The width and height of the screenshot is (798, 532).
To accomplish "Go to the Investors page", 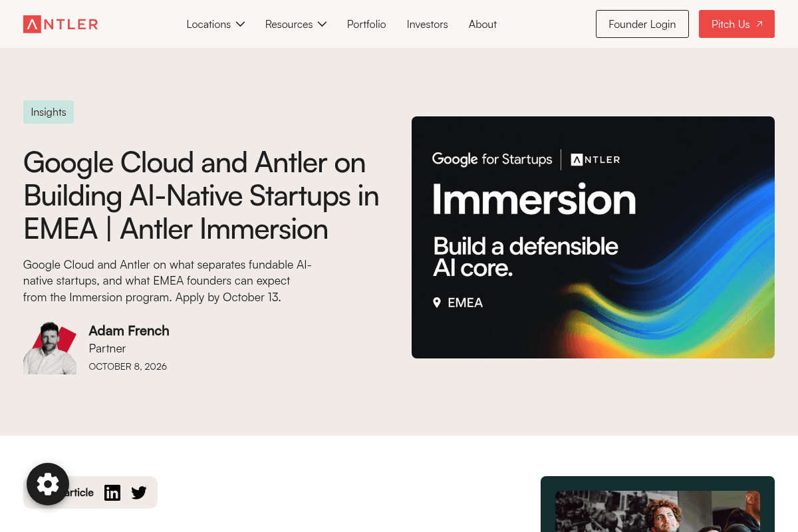I will [427, 24].
